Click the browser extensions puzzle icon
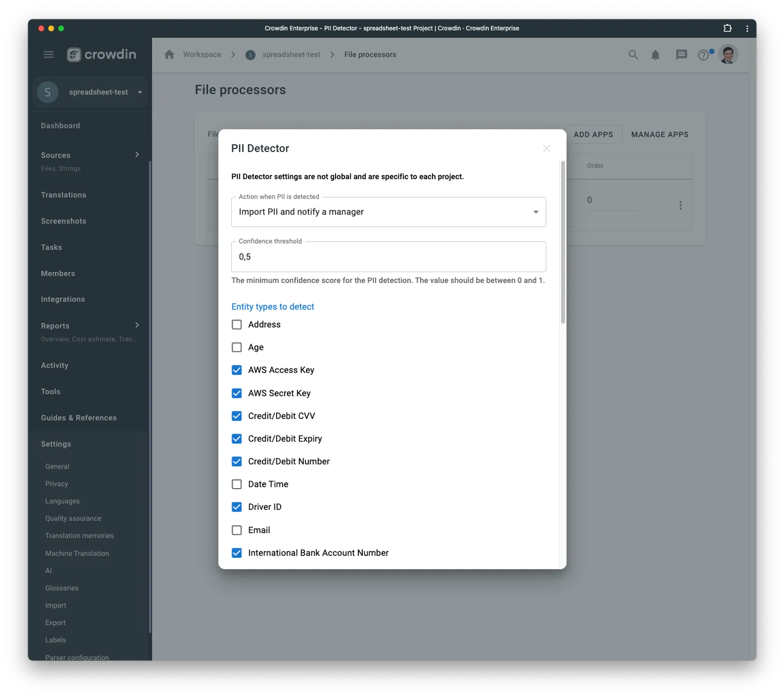Screen dimensions: 784x697 click(727, 28)
